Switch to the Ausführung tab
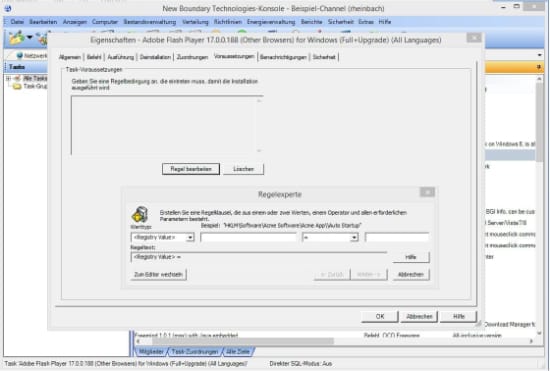The width and height of the screenshot is (550, 371). 121,57
